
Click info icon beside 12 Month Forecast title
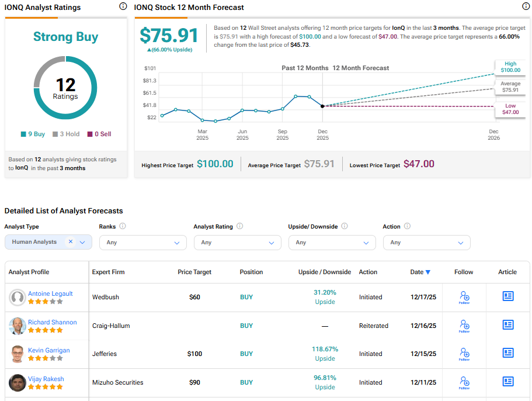point(526,6)
